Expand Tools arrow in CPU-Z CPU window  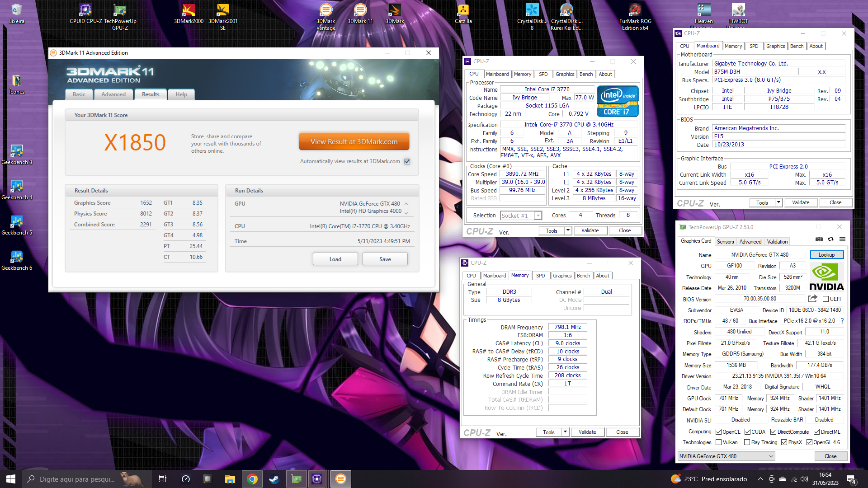(x=568, y=230)
